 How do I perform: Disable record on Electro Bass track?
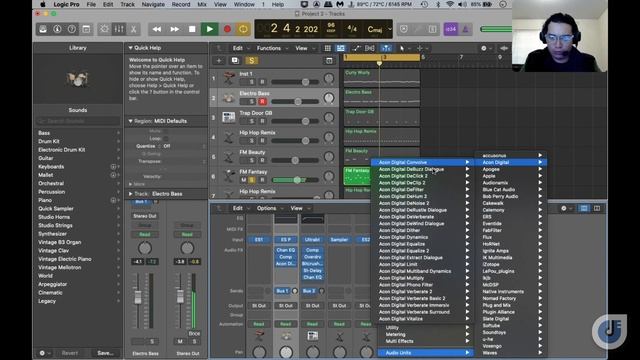click(x=262, y=102)
